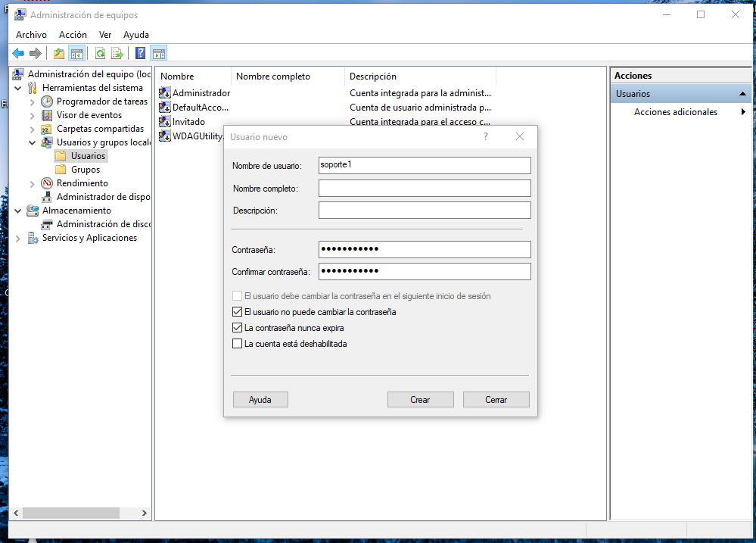This screenshot has width=756, height=543.
Task: Select the Administrador user account icon
Action: (x=165, y=93)
